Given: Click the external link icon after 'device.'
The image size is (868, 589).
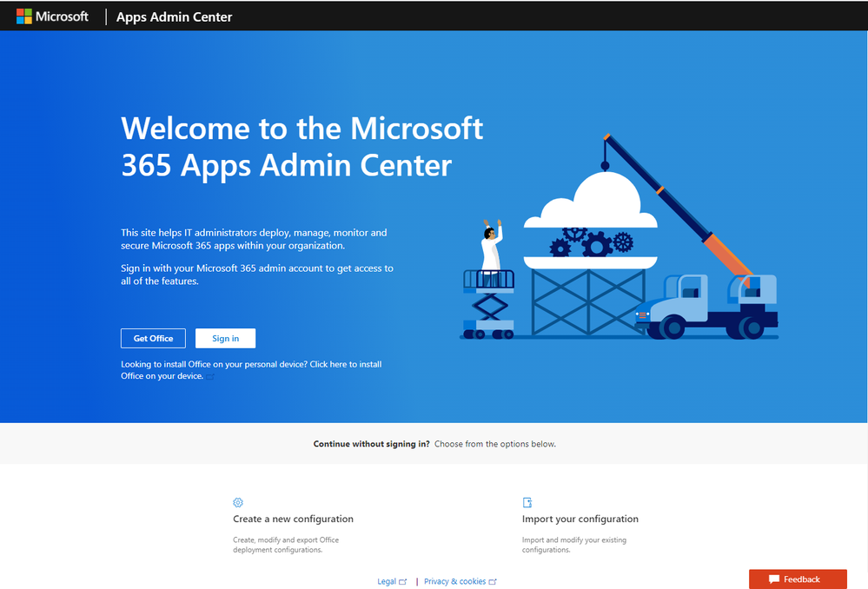Looking at the screenshot, I should click(210, 376).
